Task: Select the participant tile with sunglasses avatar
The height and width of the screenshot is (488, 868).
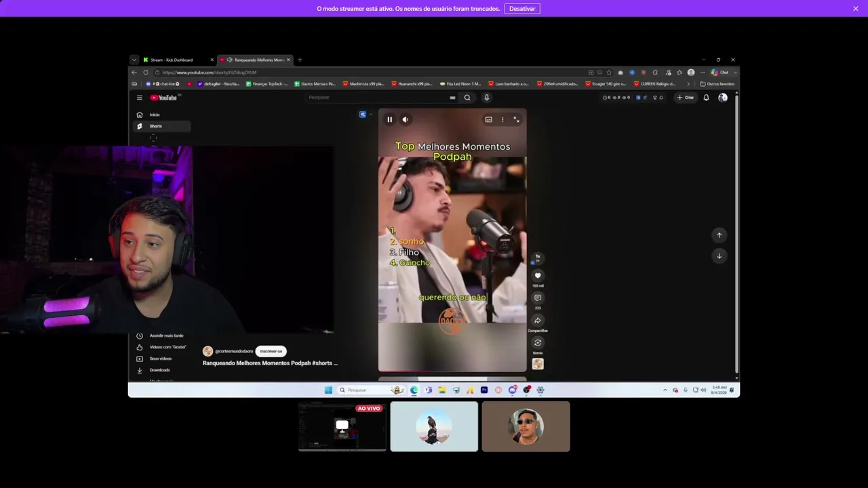Action: [526, 426]
